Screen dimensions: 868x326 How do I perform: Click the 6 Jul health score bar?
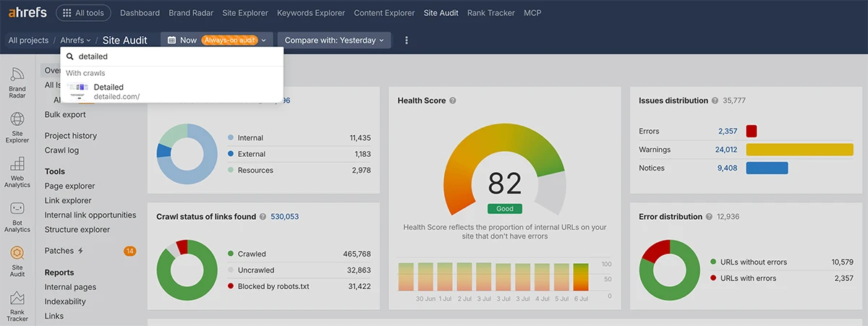point(582,277)
